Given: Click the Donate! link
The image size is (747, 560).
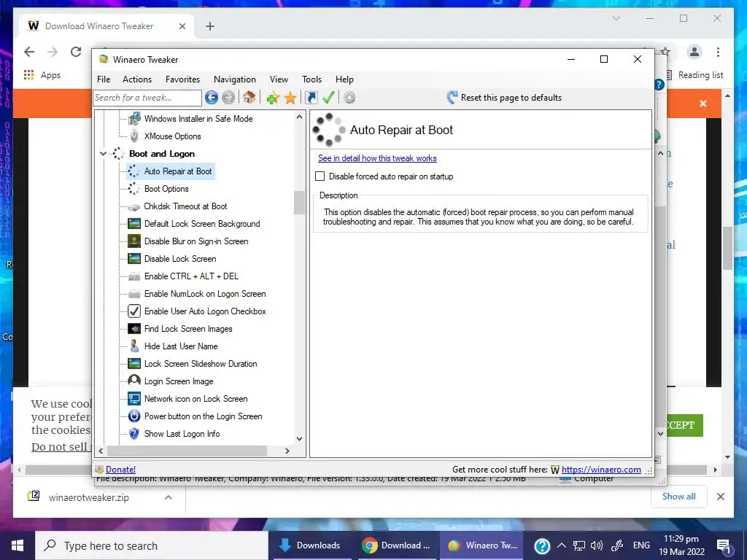Looking at the screenshot, I should pyautogui.click(x=120, y=470).
